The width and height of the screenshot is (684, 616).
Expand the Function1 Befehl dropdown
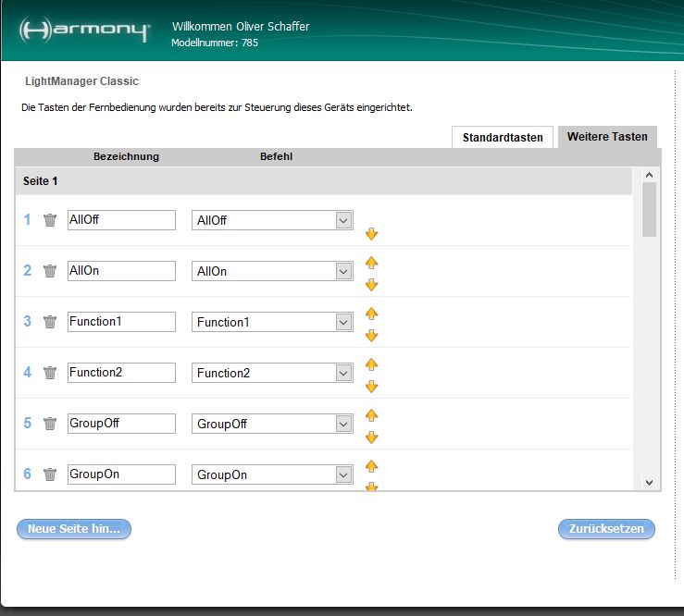tap(343, 322)
